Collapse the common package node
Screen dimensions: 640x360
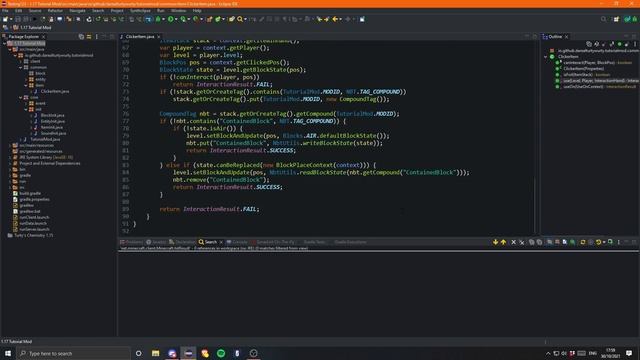pos(20,67)
